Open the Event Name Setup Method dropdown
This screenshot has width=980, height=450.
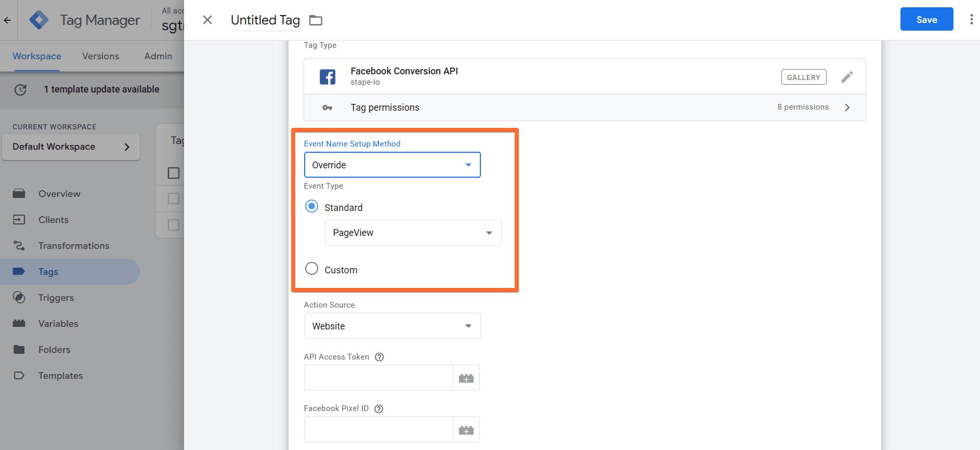(x=392, y=165)
